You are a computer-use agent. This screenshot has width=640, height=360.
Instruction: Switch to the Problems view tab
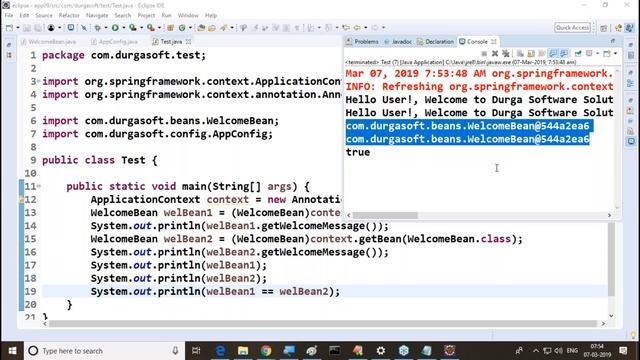pos(362,42)
